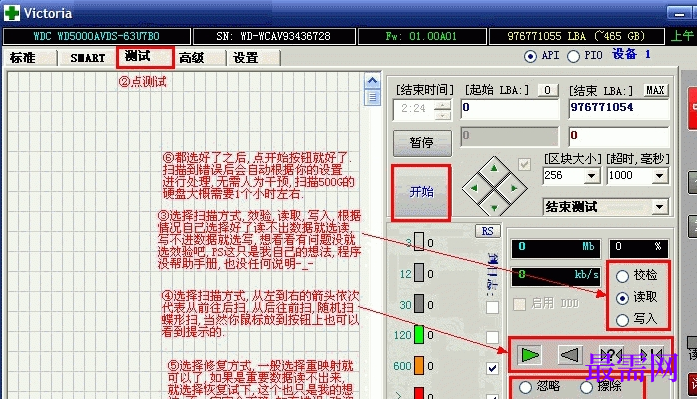The height and width of the screenshot is (399, 697).
Task: Click the 0 reset button for start LBA
Action: (x=547, y=90)
